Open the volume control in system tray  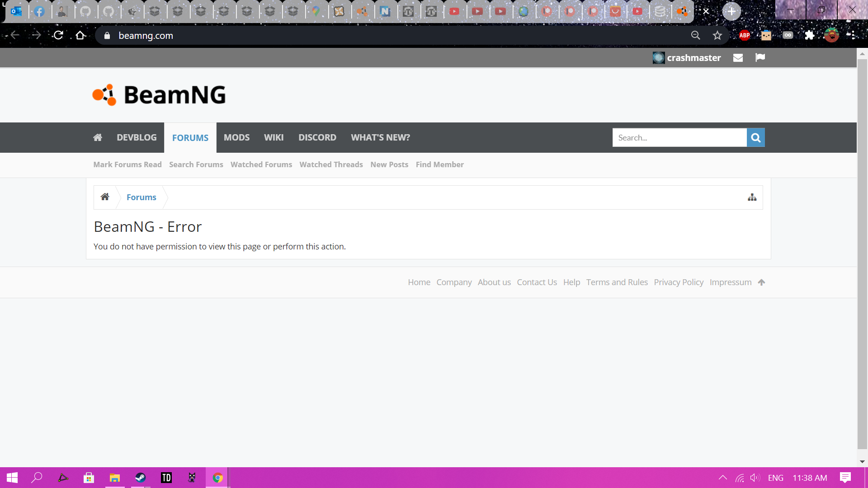pyautogui.click(x=755, y=478)
